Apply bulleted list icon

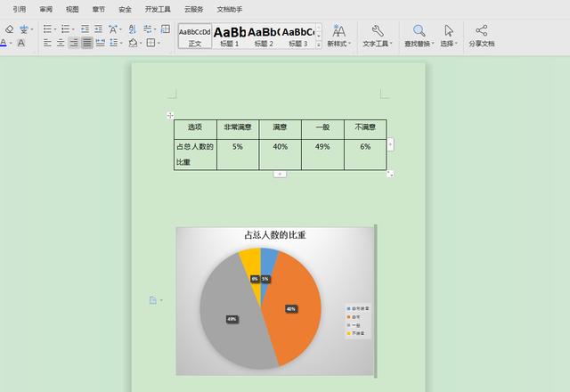point(47,29)
